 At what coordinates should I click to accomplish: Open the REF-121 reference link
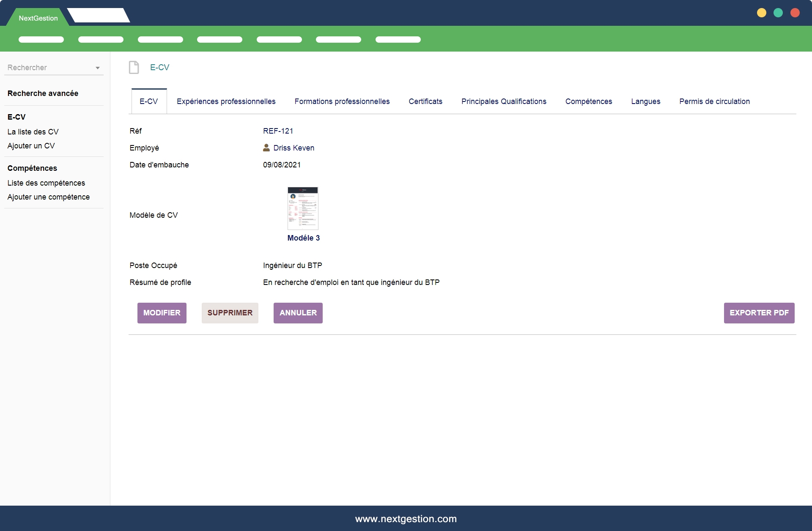click(x=278, y=131)
